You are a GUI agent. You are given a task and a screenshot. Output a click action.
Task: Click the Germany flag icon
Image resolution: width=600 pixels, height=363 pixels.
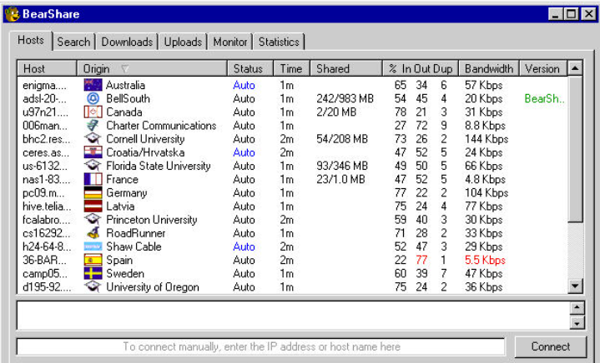(93, 193)
